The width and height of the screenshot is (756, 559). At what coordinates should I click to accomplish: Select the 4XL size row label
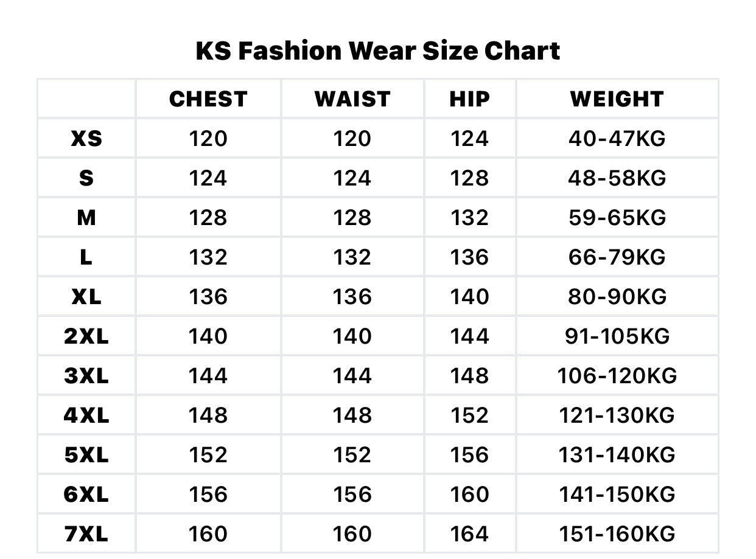click(x=86, y=415)
